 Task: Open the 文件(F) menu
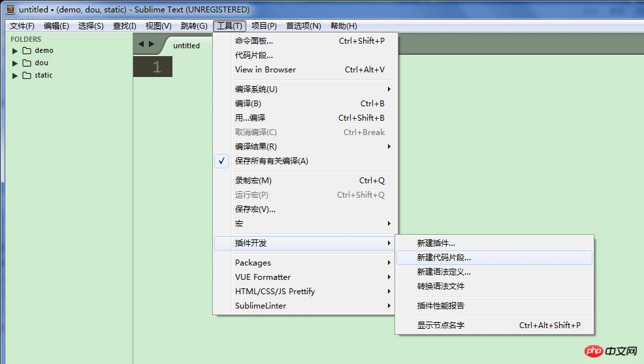click(22, 26)
